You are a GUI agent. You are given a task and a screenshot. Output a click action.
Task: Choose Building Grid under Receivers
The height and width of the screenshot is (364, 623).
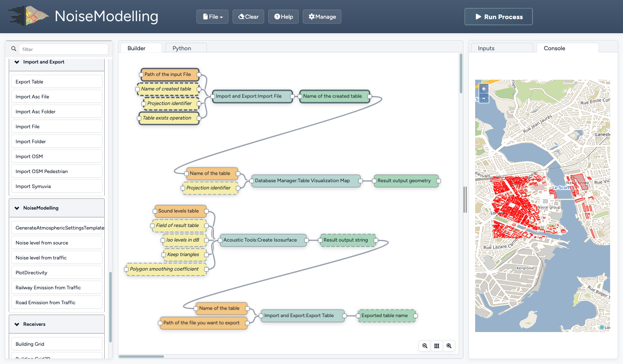(x=56, y=344)
